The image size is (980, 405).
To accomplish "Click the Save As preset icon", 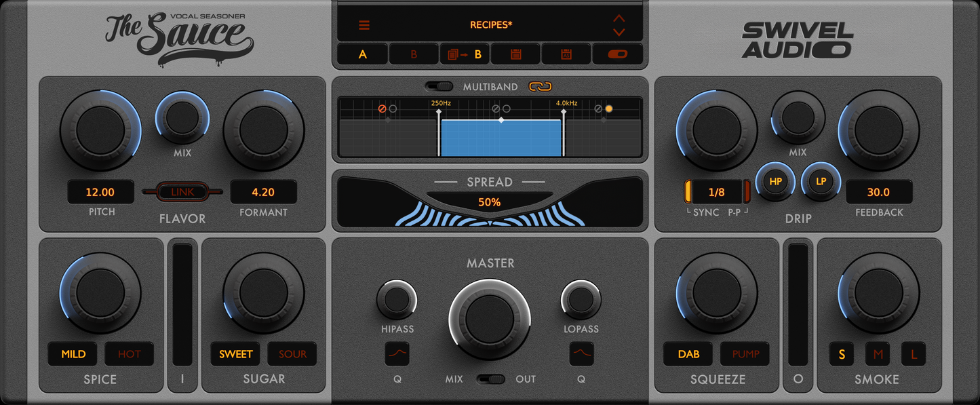I will pyautogui.click(x=566, y=54).
